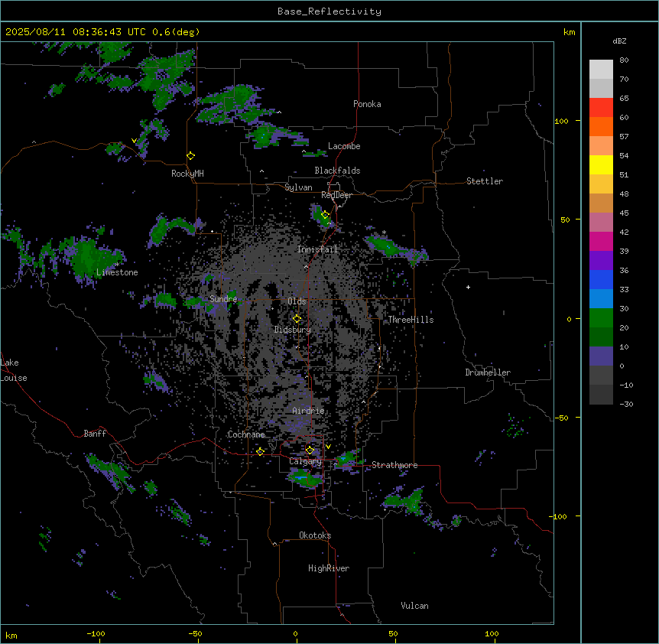Click the -30 value on the dBZ scale
This screenshot has width=659, height=644.
pos(626,405)
